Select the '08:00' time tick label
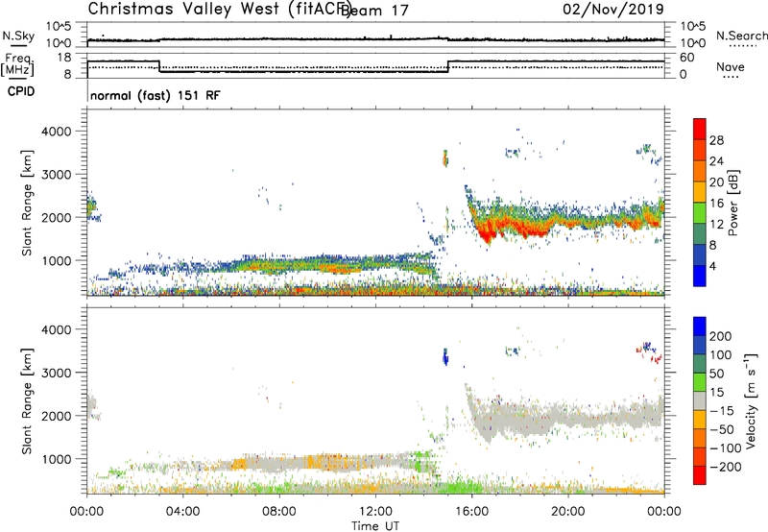This screenshot has height=532, width=768. [279, 512]
